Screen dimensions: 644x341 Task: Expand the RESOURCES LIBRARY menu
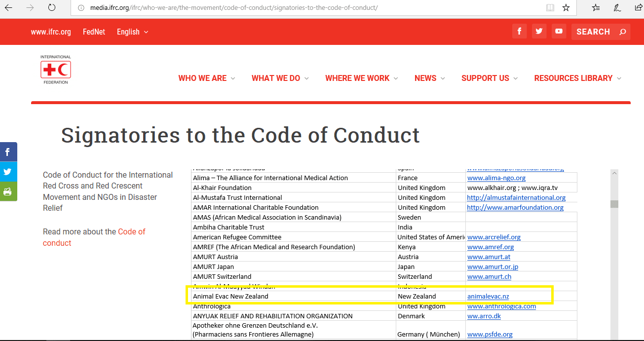coord(577,78)
